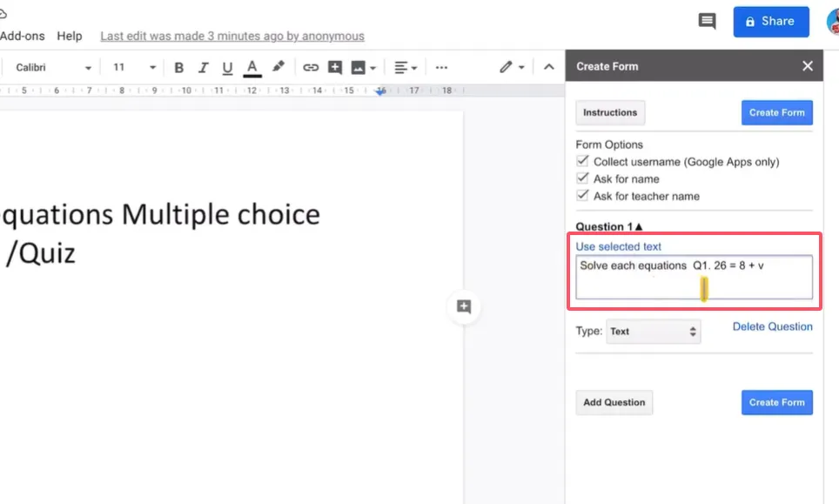Image resolution: width=839 pixels, height=504 pixels.
Task: Click the floating add comment icon on page margin
Action: [464, 306]
